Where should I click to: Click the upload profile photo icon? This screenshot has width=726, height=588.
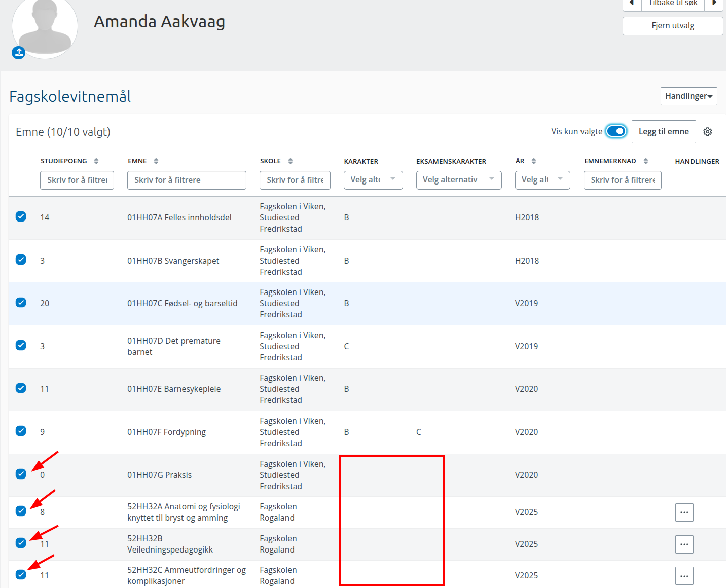point(19,53)
